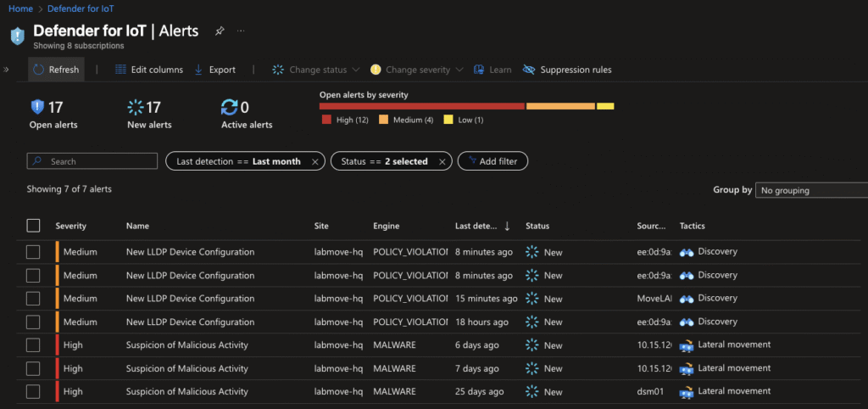This screenshot has height=409, width=868.
Task: Click the Add filter button
Action: coord(492,161)
